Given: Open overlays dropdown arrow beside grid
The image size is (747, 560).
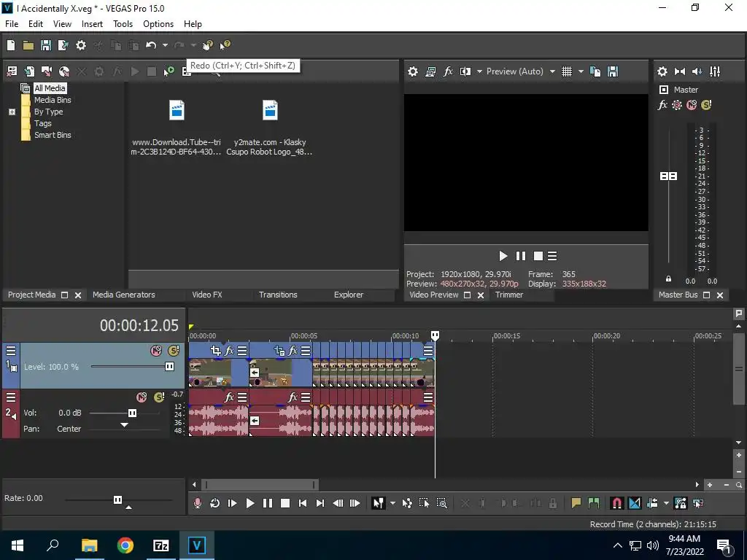Looking at the screenshot, I should [x=581, y=71].
